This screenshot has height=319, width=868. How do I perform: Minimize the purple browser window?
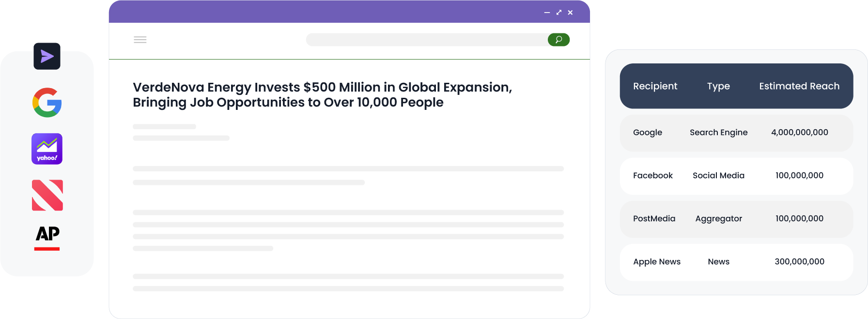tap(547, 13)
